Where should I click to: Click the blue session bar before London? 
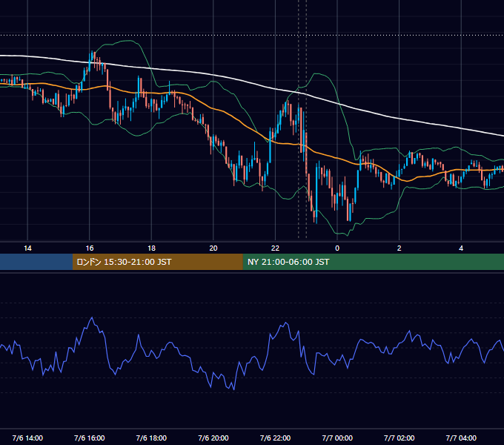pyautogui.click(x=36, y=262)
